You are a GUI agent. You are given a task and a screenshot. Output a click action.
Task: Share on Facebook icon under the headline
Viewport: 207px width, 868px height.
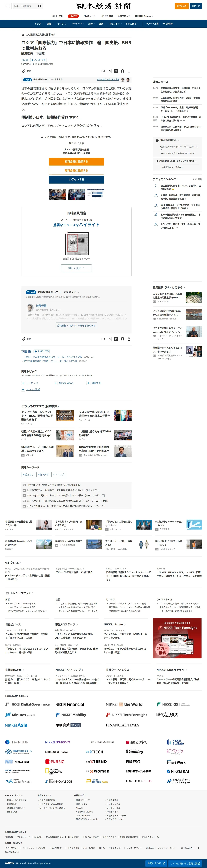(x=122, y=71)
